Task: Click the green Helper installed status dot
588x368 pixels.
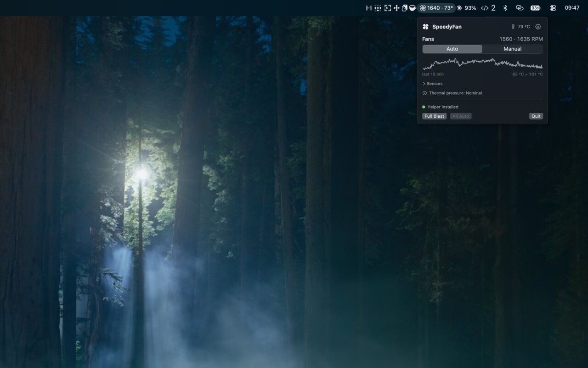Action: tap(424, 107)
